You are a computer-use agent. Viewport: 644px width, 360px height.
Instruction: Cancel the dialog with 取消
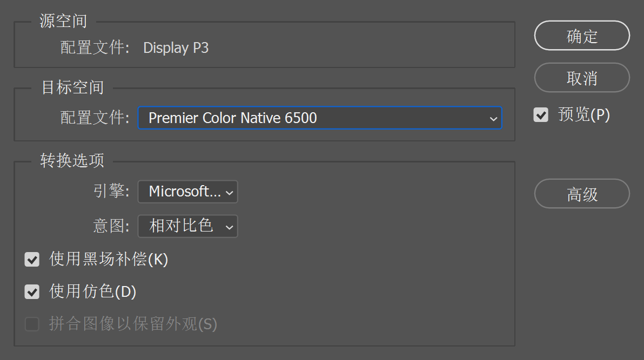tap(582, 77)
